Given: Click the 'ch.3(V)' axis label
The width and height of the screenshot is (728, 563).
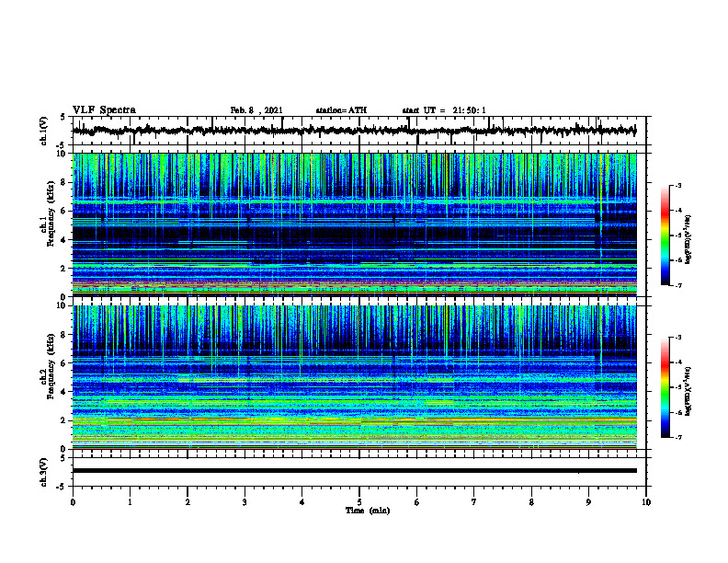Looking at the screenshot, I should tap(43, 472).
